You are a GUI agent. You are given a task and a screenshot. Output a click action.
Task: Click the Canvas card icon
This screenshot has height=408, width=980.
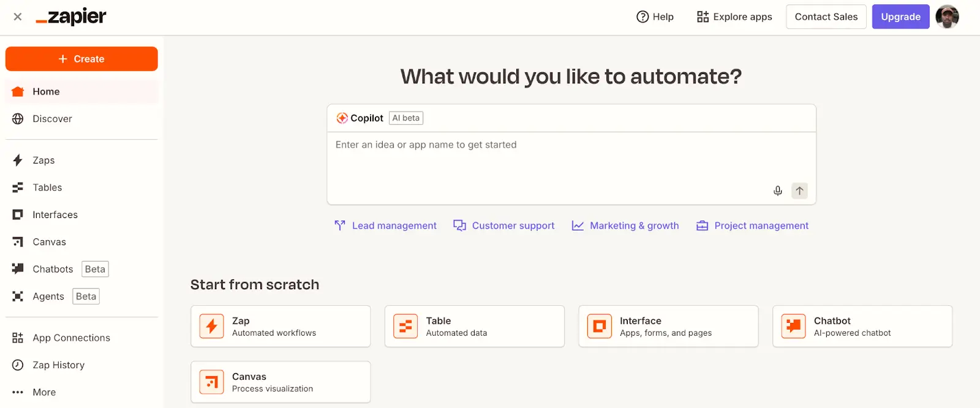pyautogui.click(x=212, y=382)
